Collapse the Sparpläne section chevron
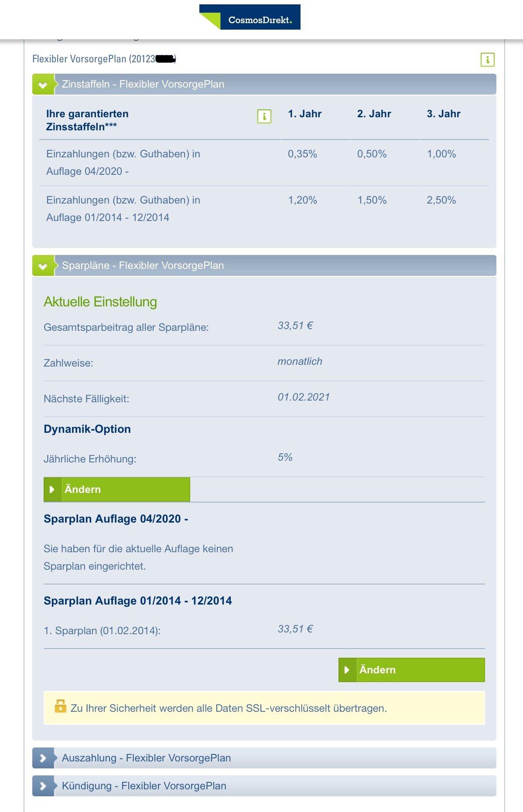 (43, 266)
